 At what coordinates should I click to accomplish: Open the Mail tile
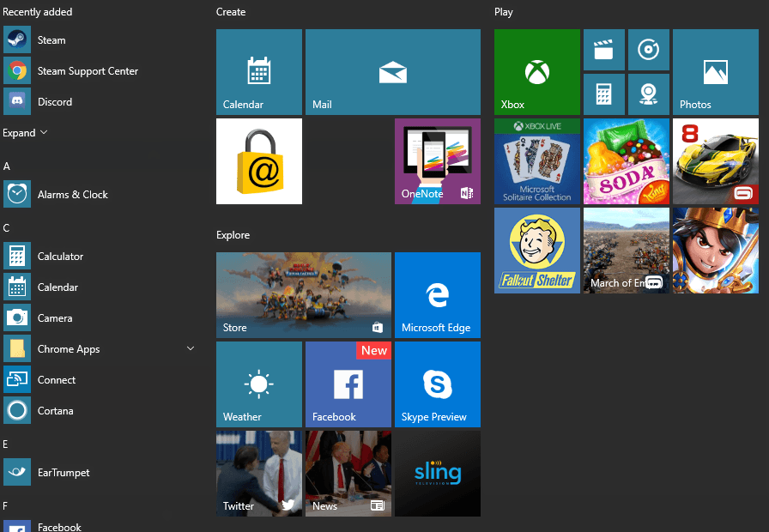point(392,72)
